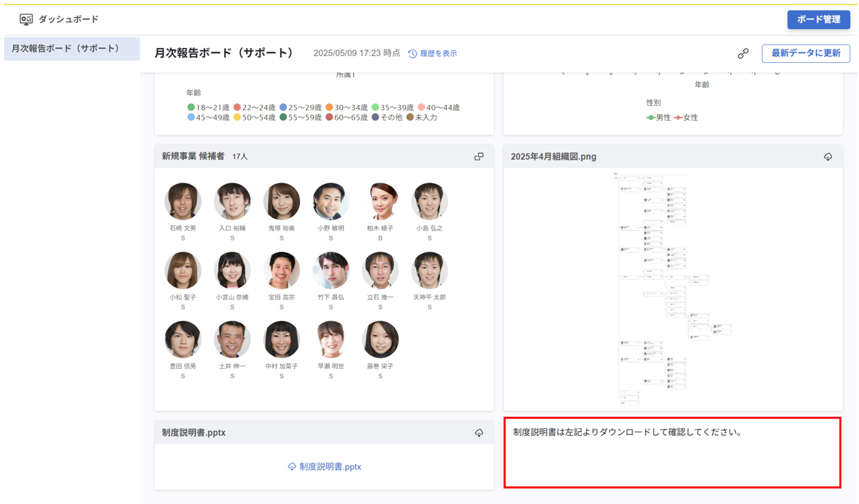859x504 pixels.
Task: Click 石崎 文男's profile photo
Action: (181, 201)
